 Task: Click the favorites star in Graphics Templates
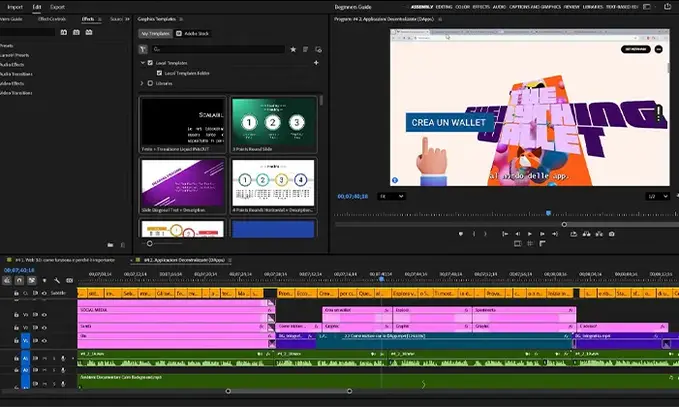tap(293, 49)
